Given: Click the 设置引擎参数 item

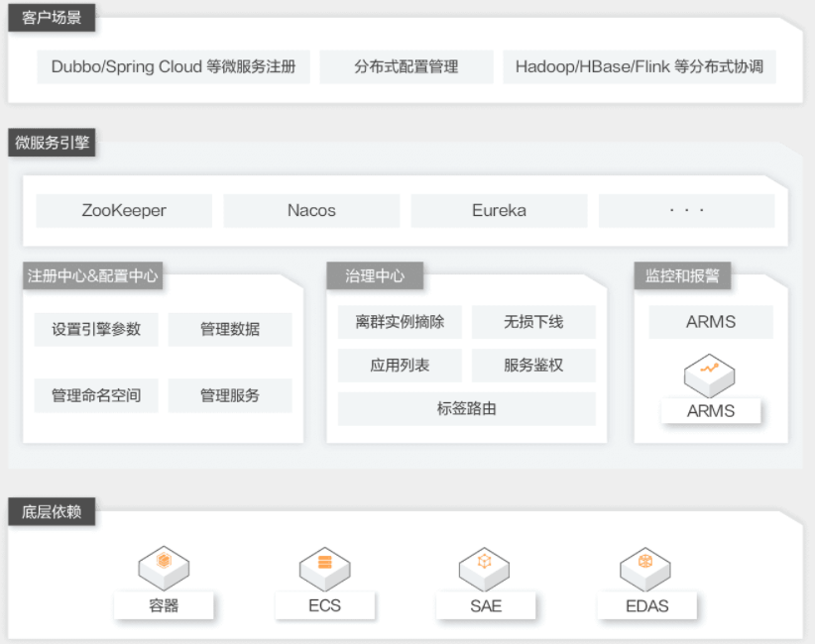Looking at the screenshot, I should coord(96,329).
